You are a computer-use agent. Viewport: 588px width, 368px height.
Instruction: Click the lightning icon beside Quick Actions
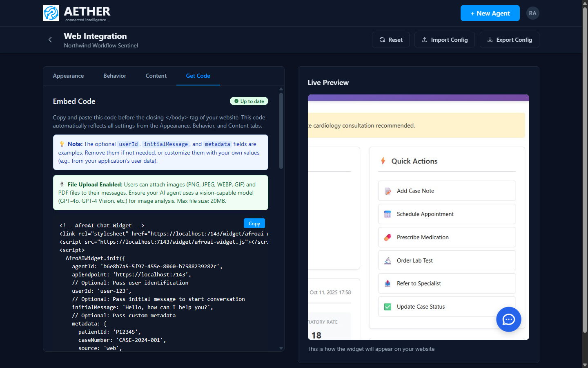coord(383,161)
